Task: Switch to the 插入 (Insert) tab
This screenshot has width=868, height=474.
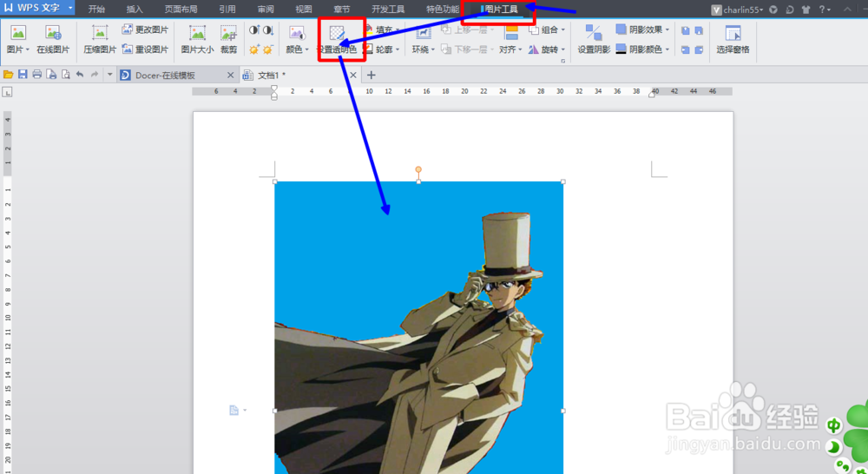Action: pos(135,10)
